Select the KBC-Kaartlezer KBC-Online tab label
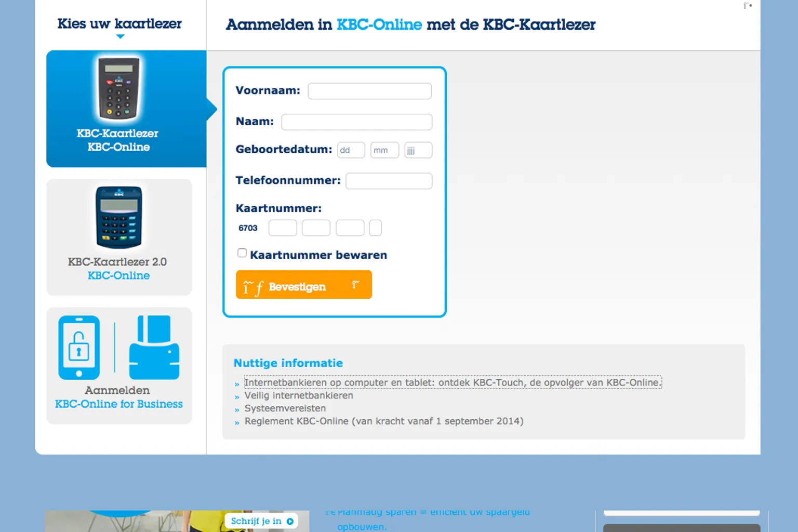 (118, 140)
